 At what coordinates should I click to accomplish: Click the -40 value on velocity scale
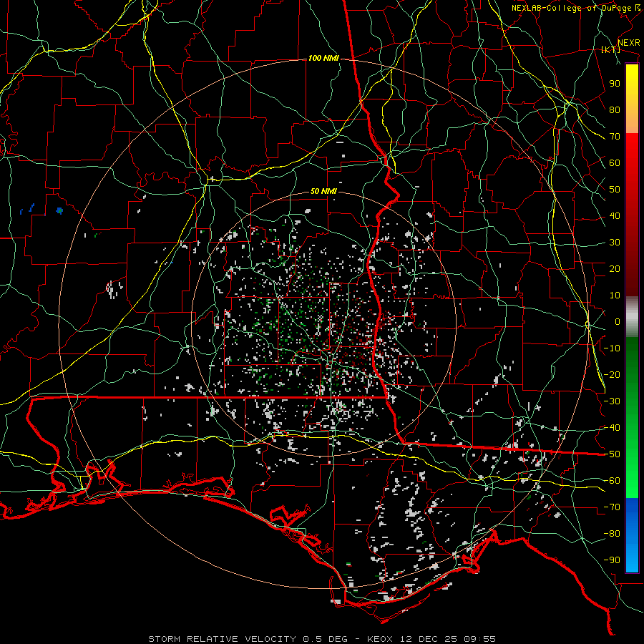[612, 428]
